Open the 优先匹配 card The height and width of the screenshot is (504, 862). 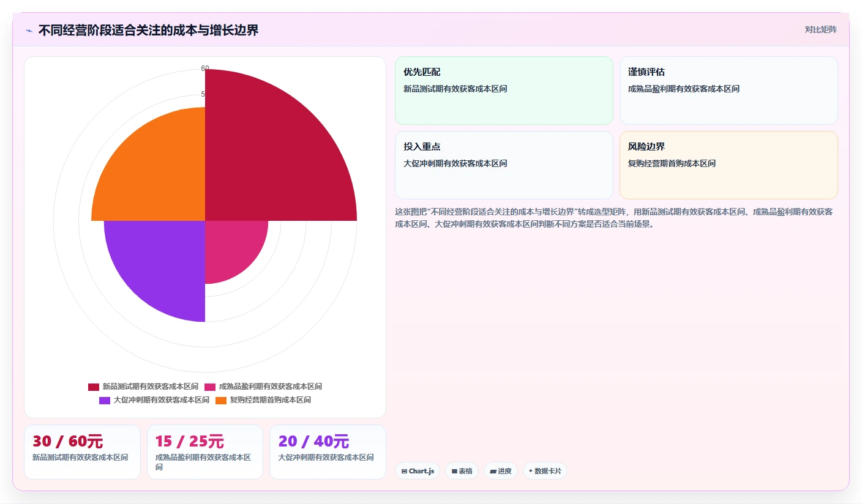pyautogui.click(x=504, y=91)
